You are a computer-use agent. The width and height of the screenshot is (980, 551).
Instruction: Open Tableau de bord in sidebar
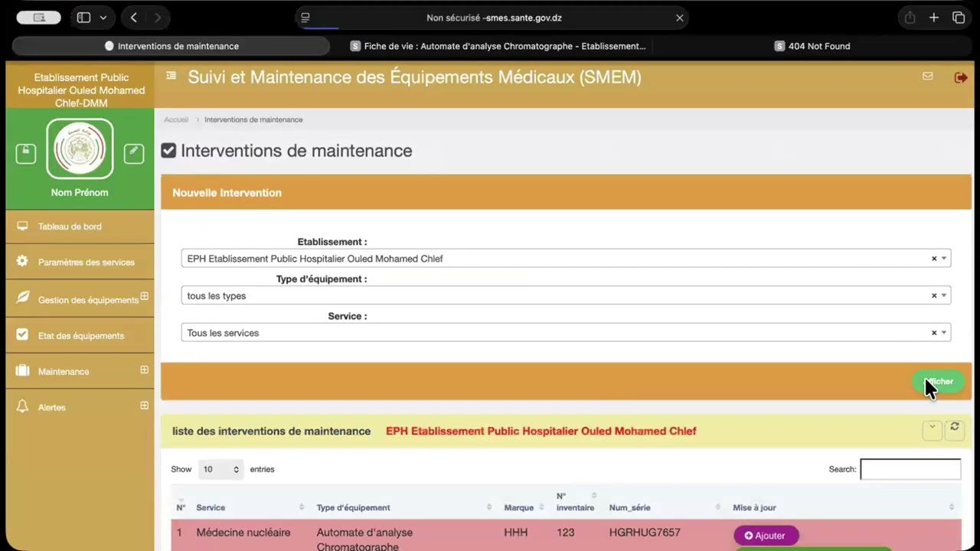[80, 227]
